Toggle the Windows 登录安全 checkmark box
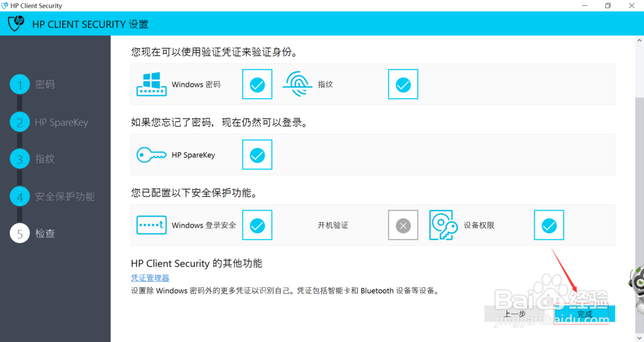Screen dimensions: 644x342 (x=257, y=225)
